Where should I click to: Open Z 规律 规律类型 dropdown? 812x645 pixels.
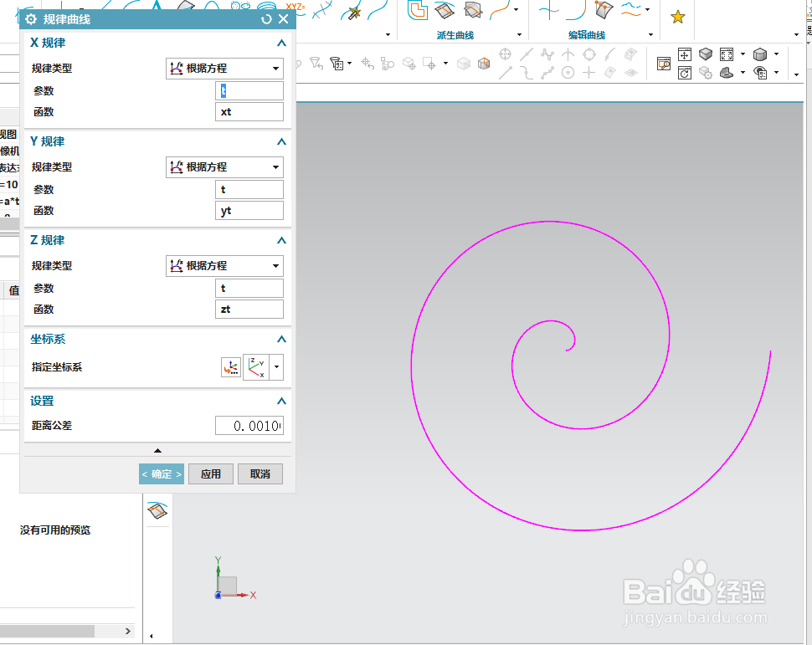pos(224,265)
